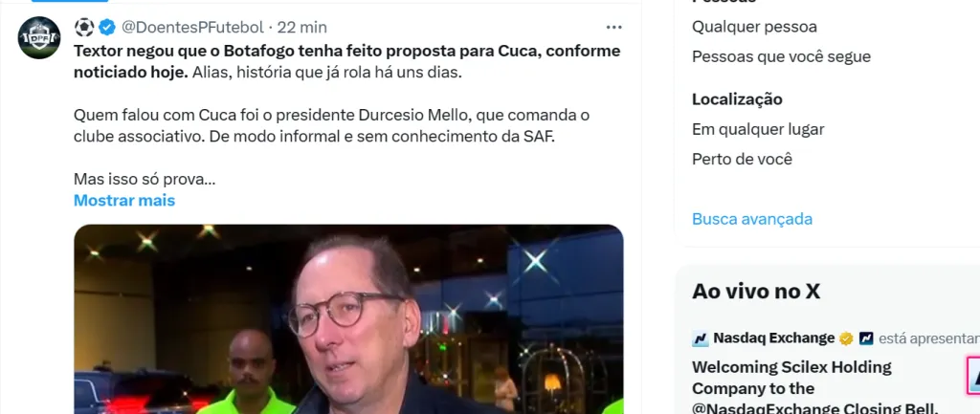The height and width of the screenshot is (414, 980).
Task: Click the square affiliate badge after Nasdaq Exchange
Action: 865,338
